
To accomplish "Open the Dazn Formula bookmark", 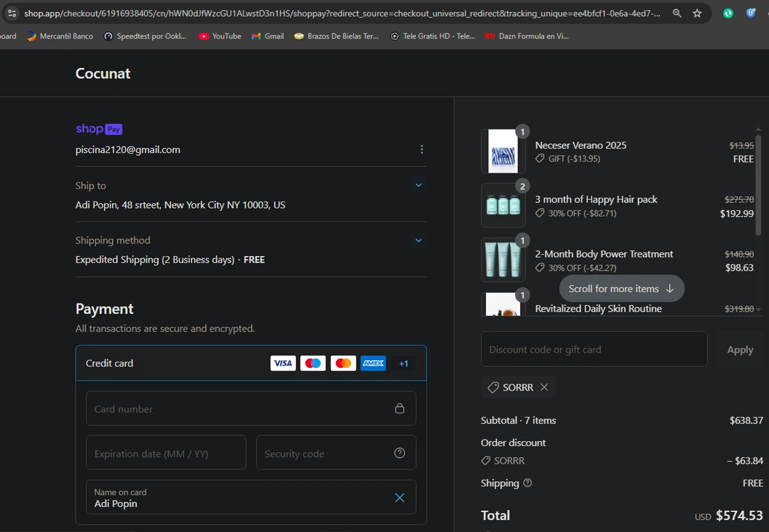I will coord(527,36).
